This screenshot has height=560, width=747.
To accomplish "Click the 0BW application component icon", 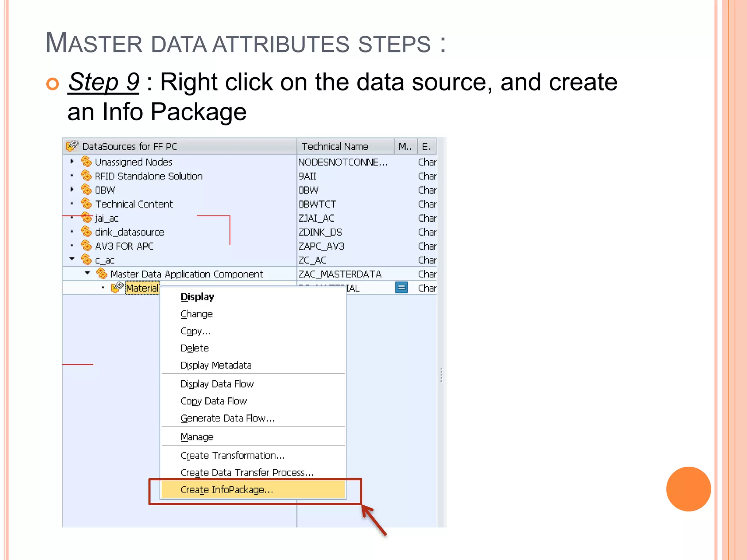I will tap(86, 189).
